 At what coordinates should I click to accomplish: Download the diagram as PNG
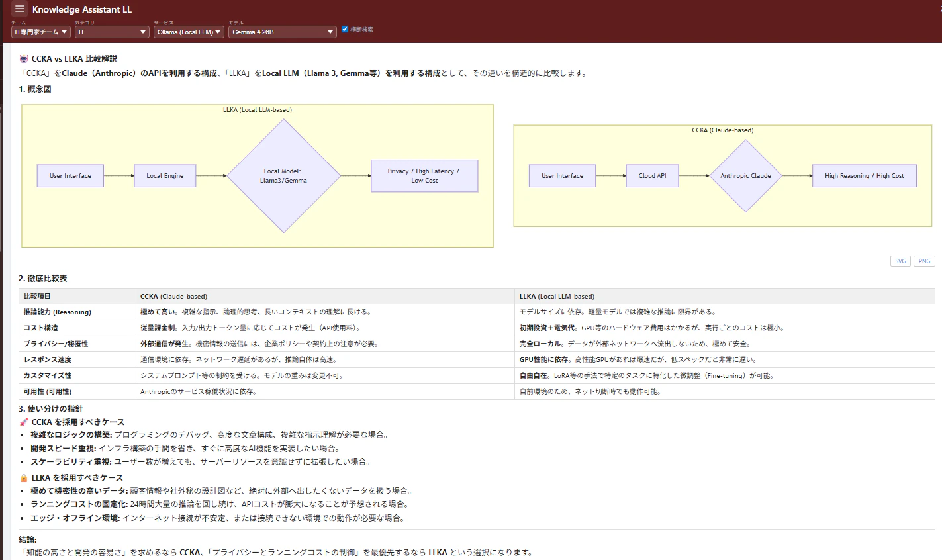pos(925,261)
